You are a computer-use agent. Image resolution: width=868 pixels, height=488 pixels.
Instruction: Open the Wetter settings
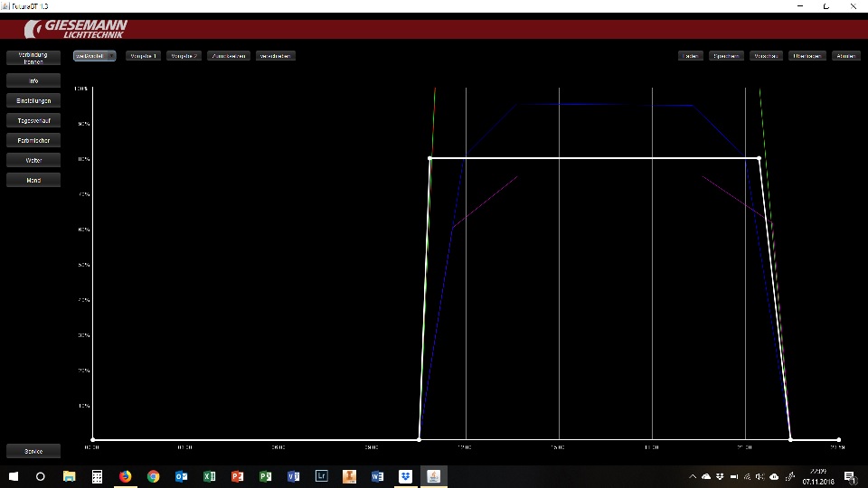33,160
